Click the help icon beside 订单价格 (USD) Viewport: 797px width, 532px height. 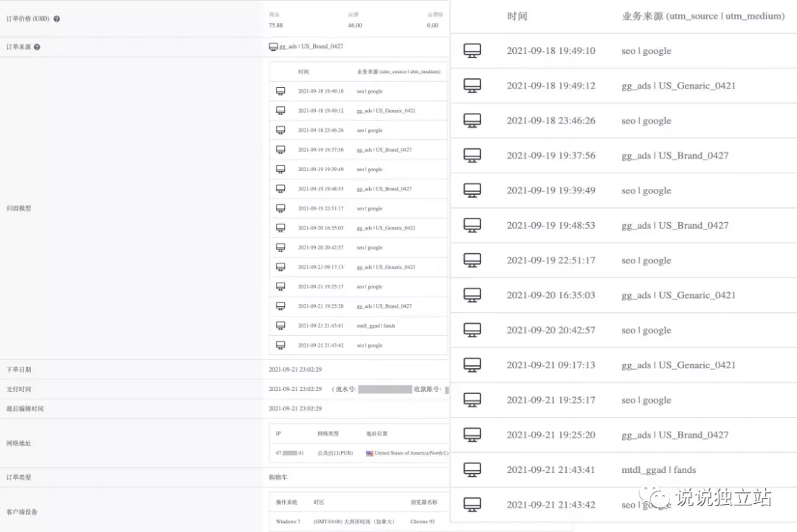click(56, 18)
